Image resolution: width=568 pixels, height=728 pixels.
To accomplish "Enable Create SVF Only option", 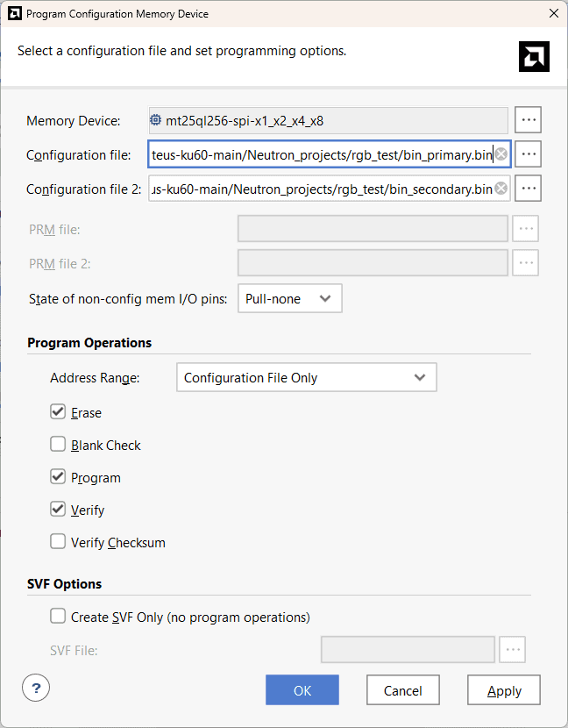I will 58,616.
